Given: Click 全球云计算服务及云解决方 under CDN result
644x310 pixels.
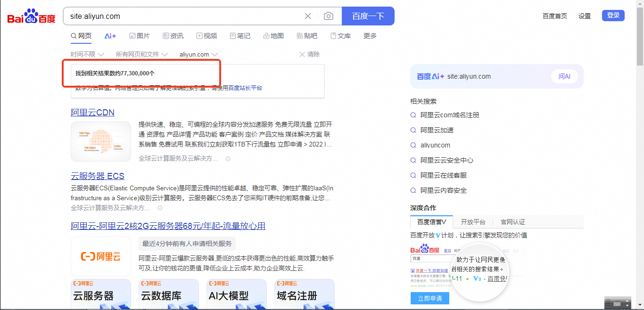Looking at the screenshot, I should [178, 159].
